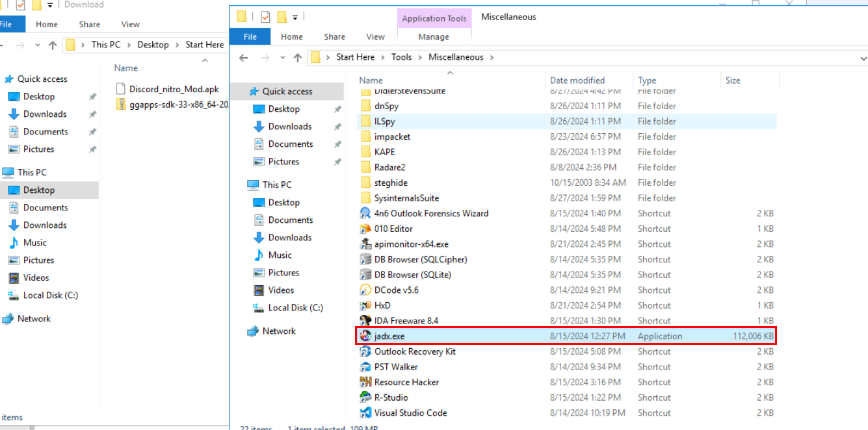Sort files by the Name column header
868x430 pixels.
(x=371, y=80)
